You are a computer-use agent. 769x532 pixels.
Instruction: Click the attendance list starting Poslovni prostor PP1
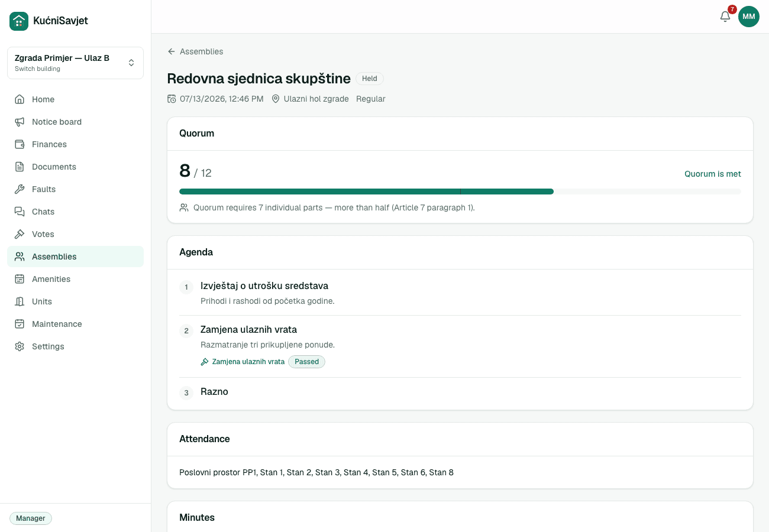point(316,472)
